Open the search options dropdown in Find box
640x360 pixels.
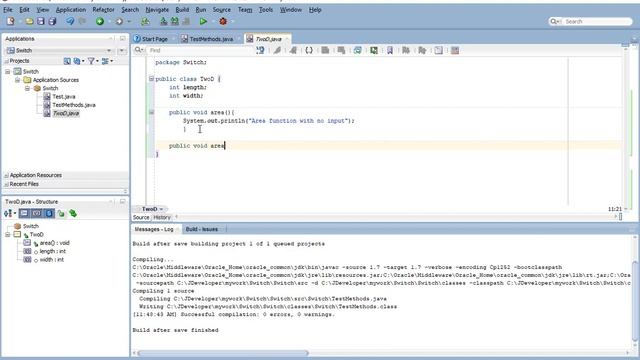(139, 50)
